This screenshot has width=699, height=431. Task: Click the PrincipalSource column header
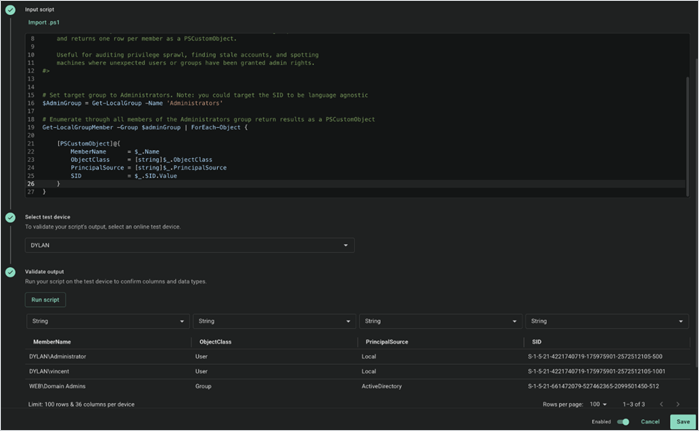387,342
